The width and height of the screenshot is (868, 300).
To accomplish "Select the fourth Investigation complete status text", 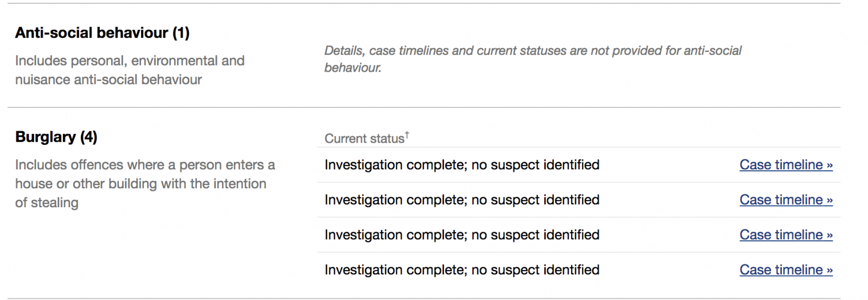I will [x=462, y=270].
